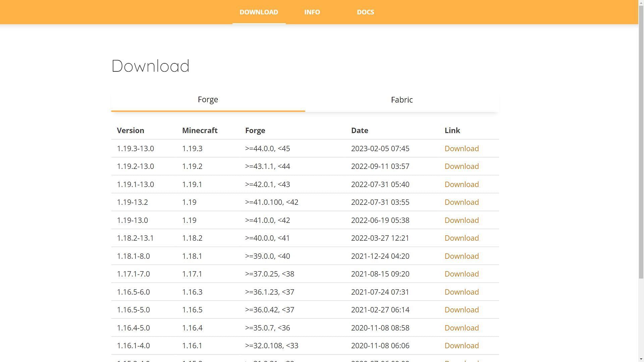The height and width of the screenshot is (362, 644).
Task: Toggle between Forge and Fabric tabs
Action: pyautogui.click(x=401, y=100)
